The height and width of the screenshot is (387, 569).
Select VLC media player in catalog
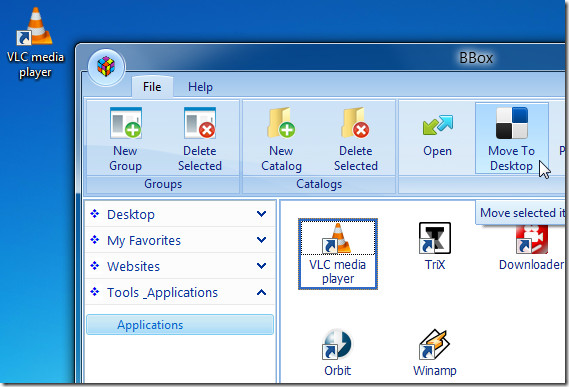tap(338, 254)
